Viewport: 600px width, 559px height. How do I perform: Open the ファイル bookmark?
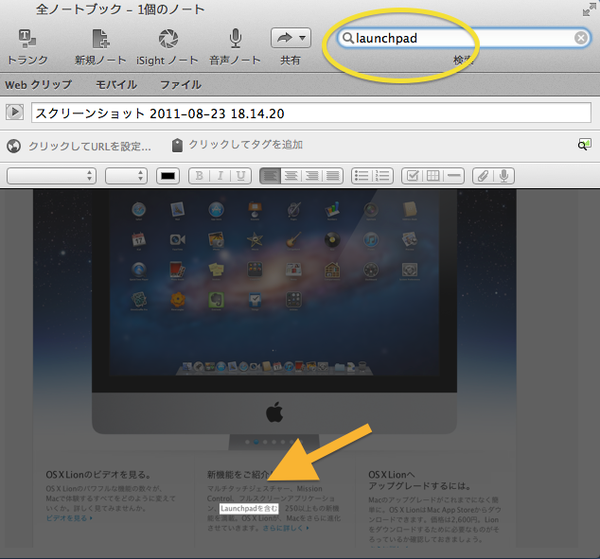coord(181,85)
